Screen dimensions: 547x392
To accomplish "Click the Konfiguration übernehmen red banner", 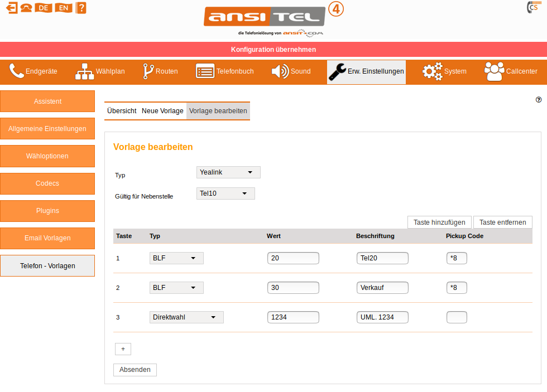I will tap(273, 50).
